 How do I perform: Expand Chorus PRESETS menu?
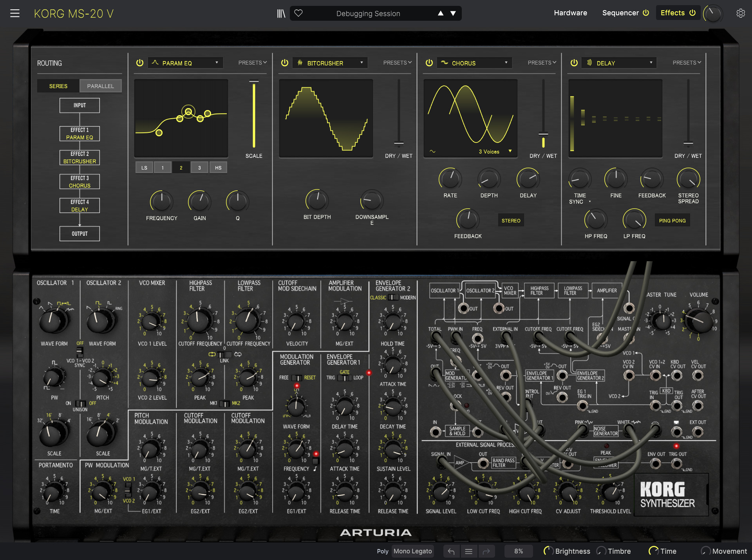click(542, 63)
